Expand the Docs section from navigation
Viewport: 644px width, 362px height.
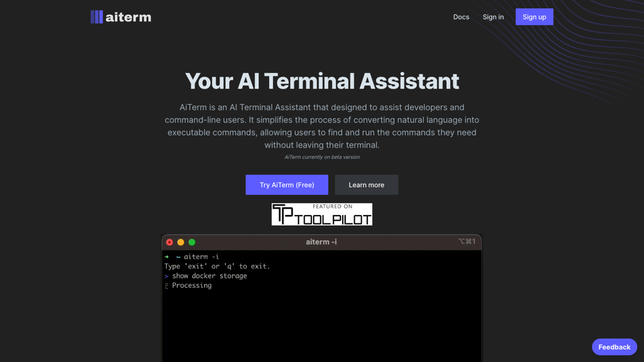point(461,17)
